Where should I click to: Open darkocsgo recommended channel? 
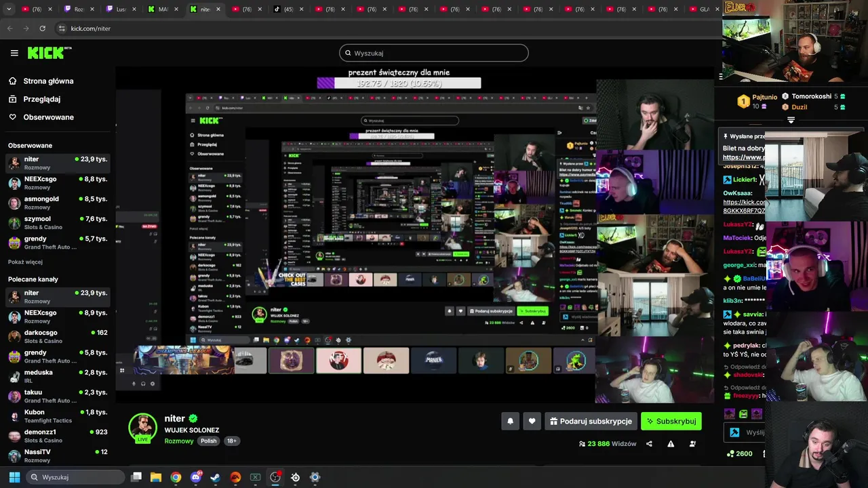57,337
